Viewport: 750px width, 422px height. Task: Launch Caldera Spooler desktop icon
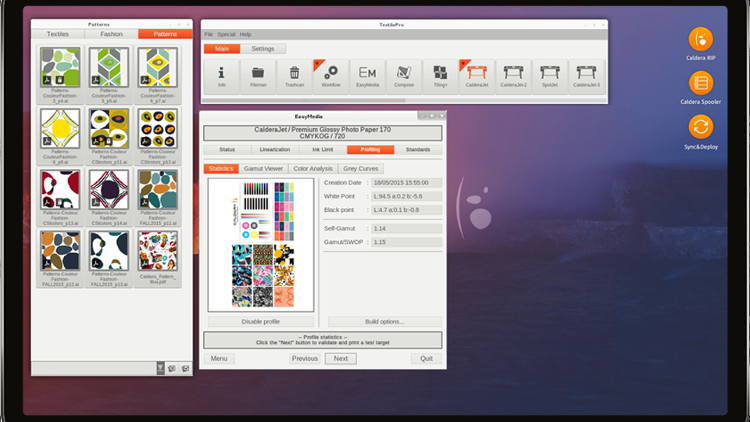click(700, 83)
